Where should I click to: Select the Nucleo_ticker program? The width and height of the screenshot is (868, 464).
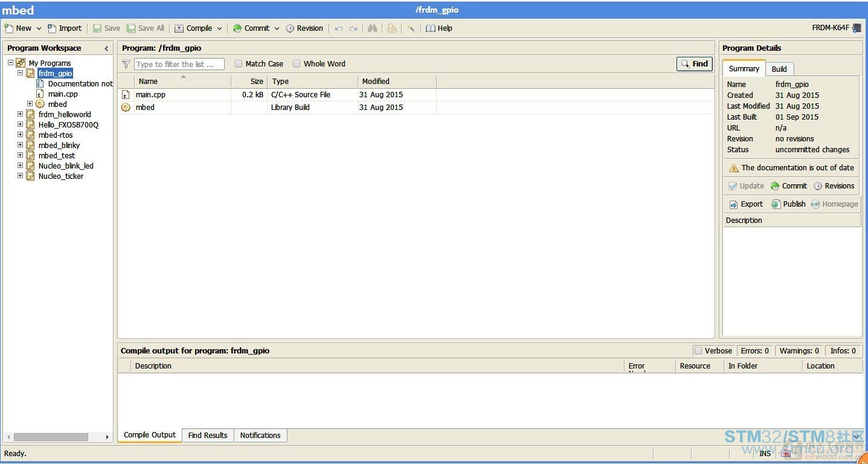pyautogui.click(x=61, y=176)
